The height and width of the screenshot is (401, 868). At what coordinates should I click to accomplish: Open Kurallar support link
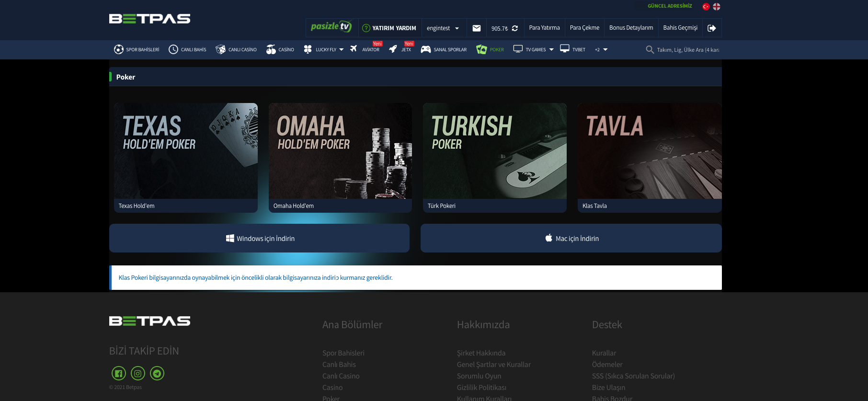point(604,353)
